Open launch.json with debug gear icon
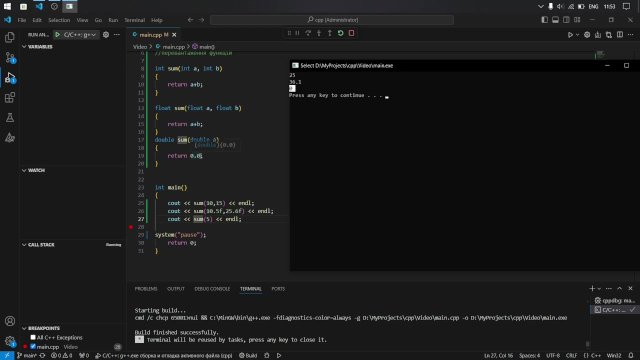640x360 pixels. tap(106, 35)
